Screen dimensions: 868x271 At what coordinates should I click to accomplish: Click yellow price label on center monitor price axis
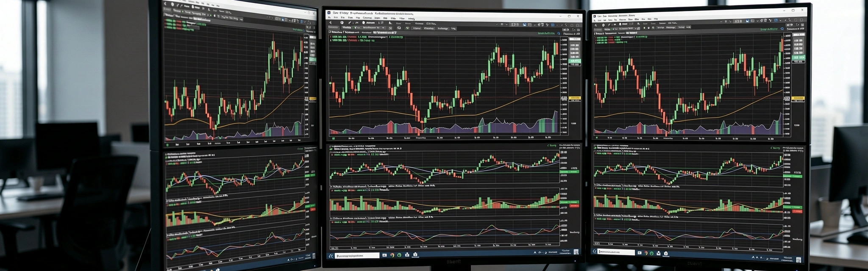click(575, 98)
